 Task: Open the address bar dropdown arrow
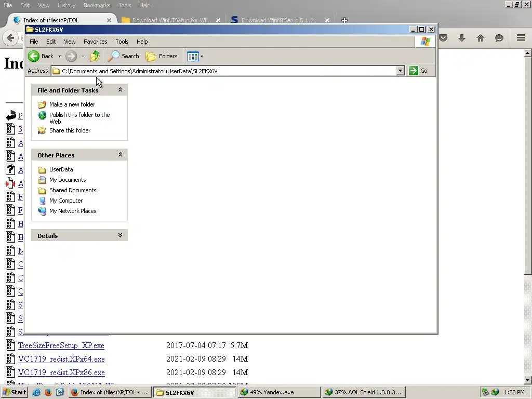point(401,71)
